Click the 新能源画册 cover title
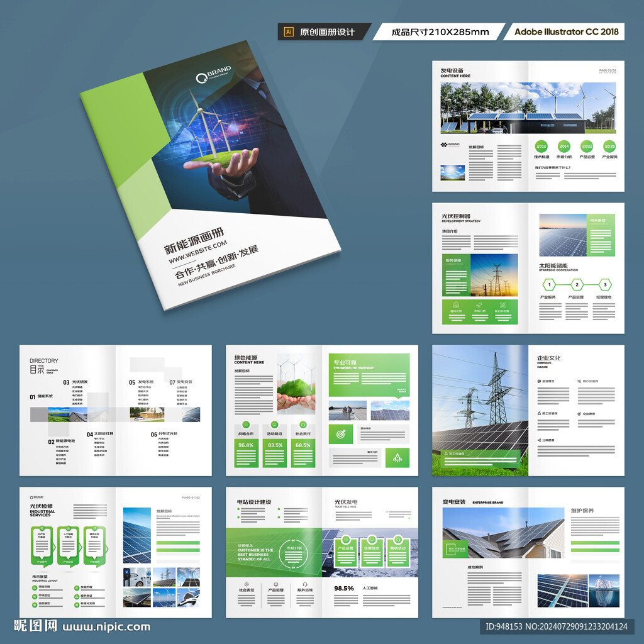The image size is (644, 644). pos(194,241)
